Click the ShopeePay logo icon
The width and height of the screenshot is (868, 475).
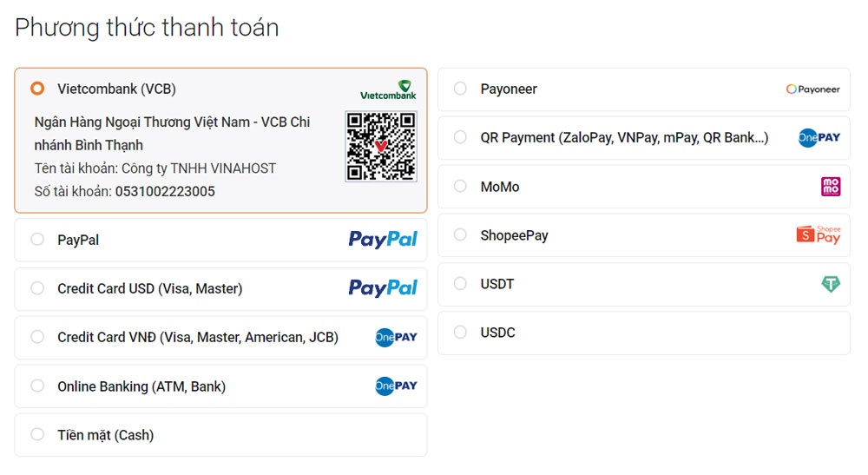click(819, 235)
